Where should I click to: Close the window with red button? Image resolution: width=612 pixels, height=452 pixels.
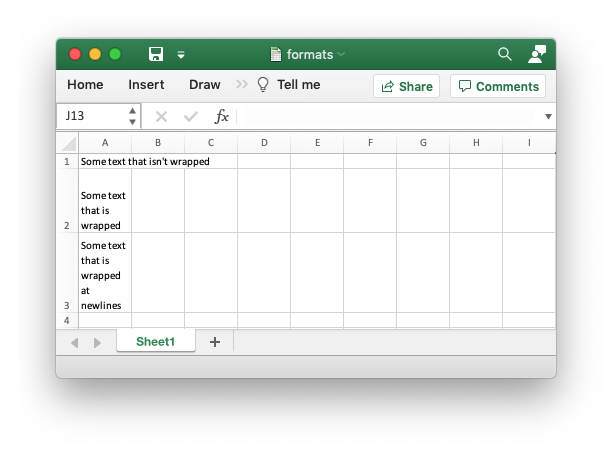pyautogui.click(x=75, y=54)
